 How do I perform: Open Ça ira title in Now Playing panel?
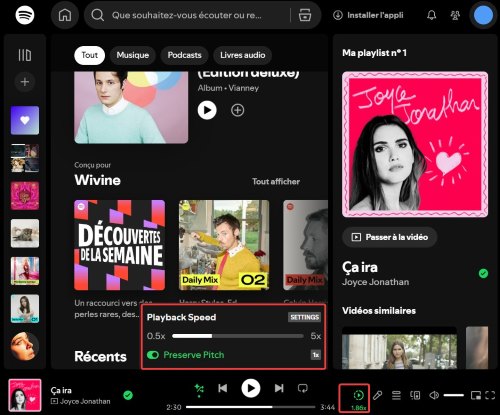360,267
